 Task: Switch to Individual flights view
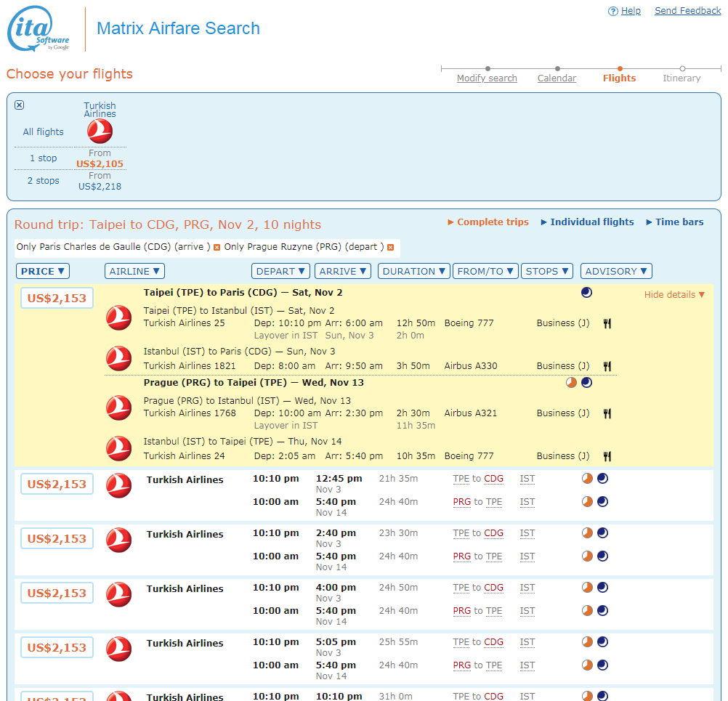pyautogui.click(x=587, y=222)
